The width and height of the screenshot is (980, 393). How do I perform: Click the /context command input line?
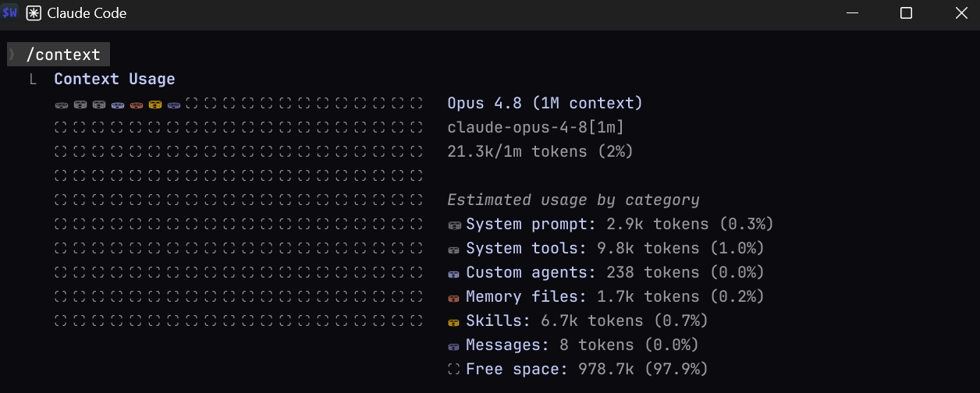coord(59,55)
